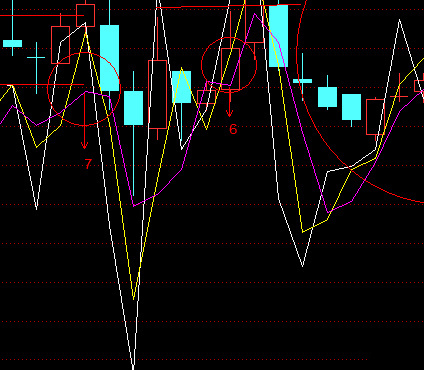Click the yellow line's deepest trough point
The image size is (424, 370).
134,298
